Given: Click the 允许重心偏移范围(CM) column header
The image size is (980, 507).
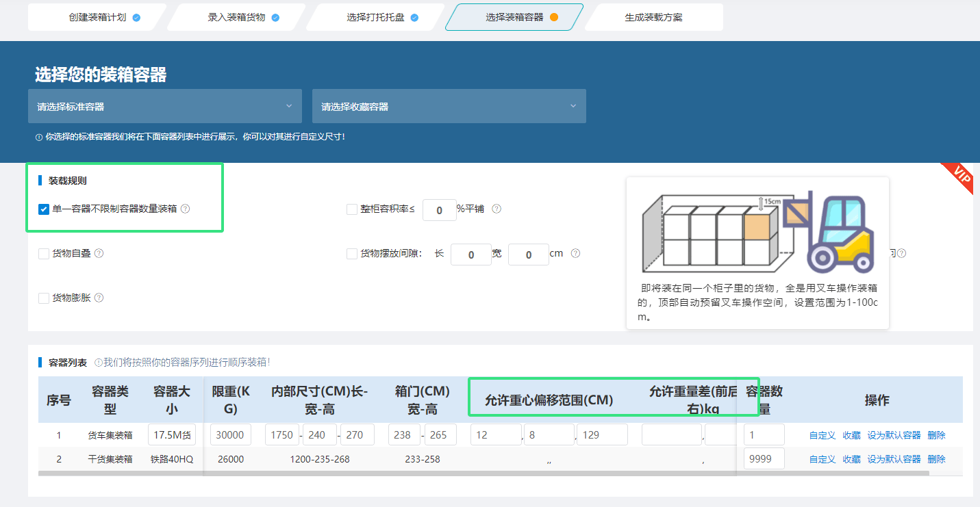Looking at the screenshot, I should (x=549, y=400).
